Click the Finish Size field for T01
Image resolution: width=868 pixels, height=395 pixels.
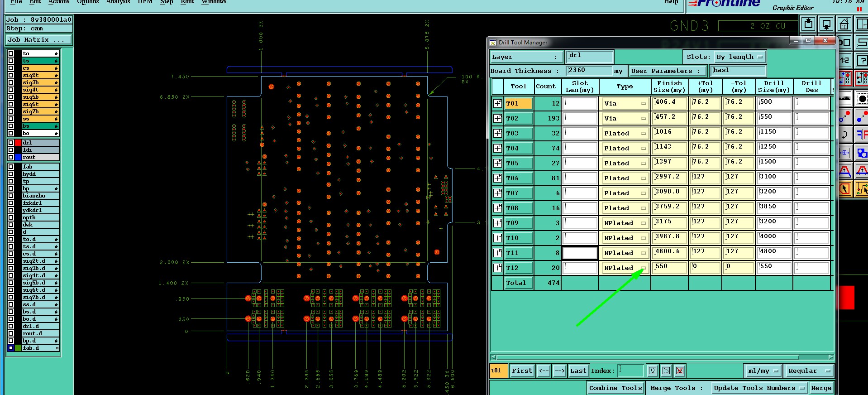coord(669,103)
